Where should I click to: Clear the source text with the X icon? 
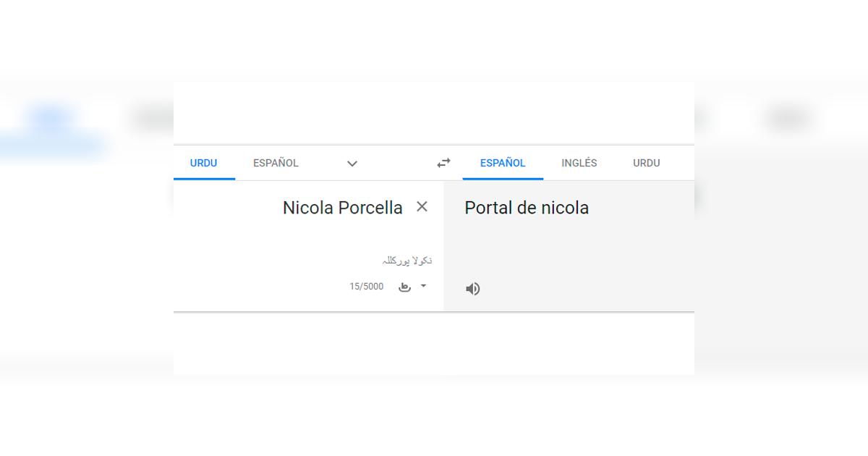[x=422, y=206]
